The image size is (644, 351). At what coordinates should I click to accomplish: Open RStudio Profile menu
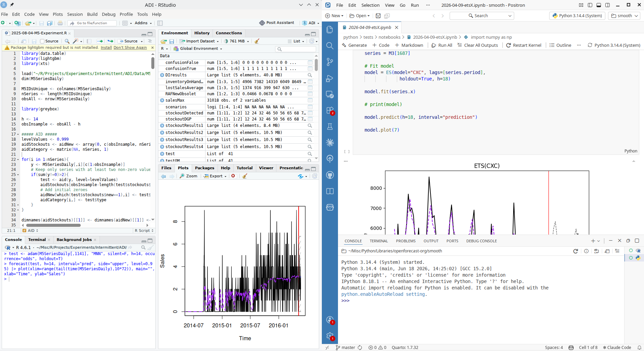click(126, 14)
